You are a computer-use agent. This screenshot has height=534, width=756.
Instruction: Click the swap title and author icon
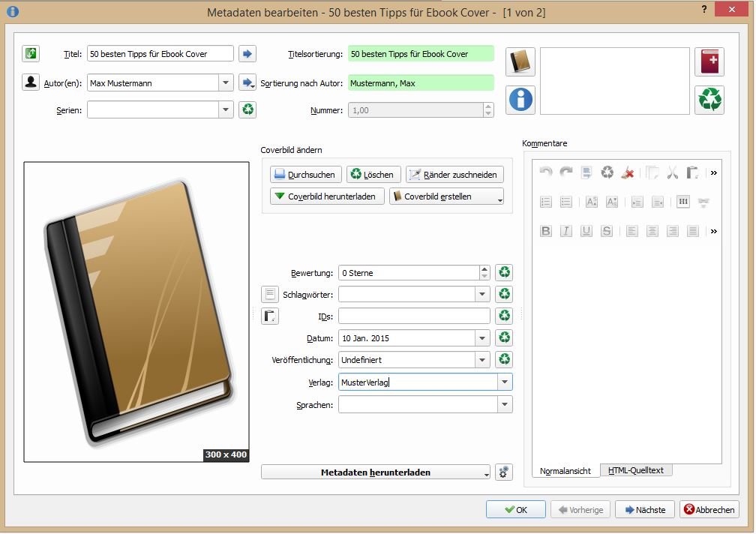click(31, 53)
